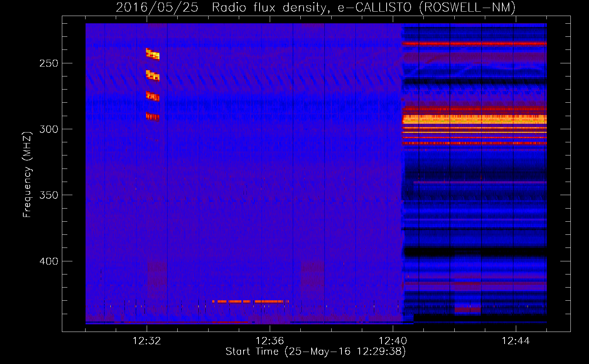589x364 pixels.
Task: Click the 250 frequency tick label
Action: point(49,63)
